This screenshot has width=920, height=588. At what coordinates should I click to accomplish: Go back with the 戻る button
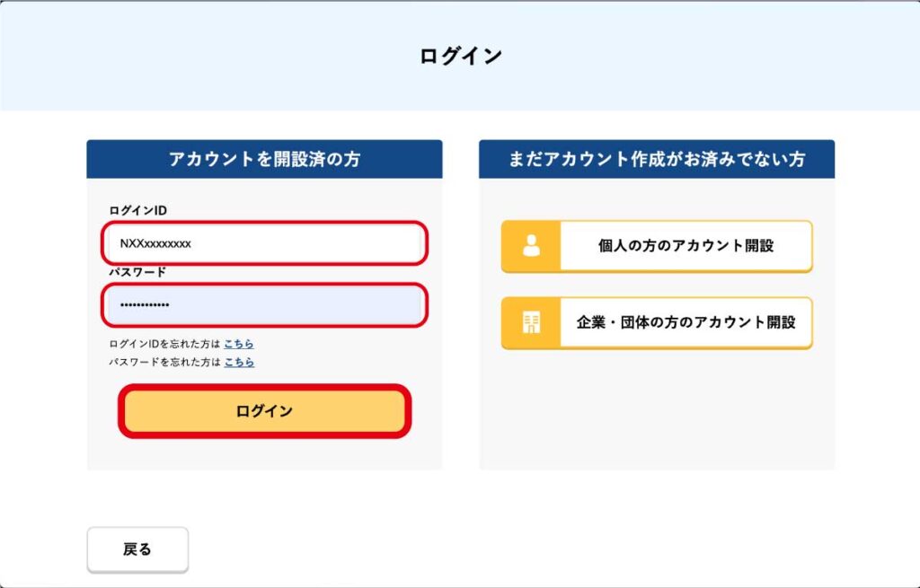click(x=137, y=549)
